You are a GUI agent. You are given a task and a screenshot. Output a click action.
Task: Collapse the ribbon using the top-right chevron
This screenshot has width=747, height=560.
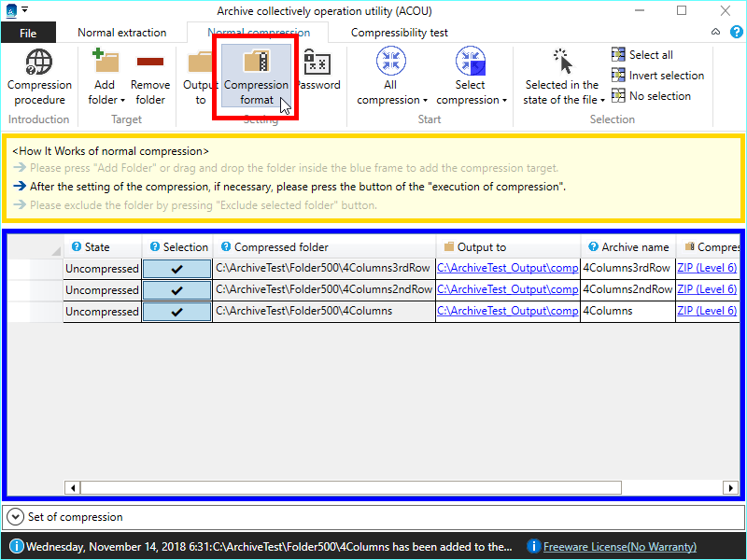coord(714,33)
